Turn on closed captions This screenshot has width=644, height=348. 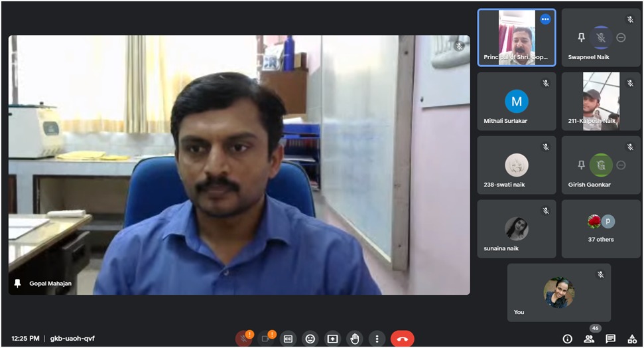coord(288,339)
